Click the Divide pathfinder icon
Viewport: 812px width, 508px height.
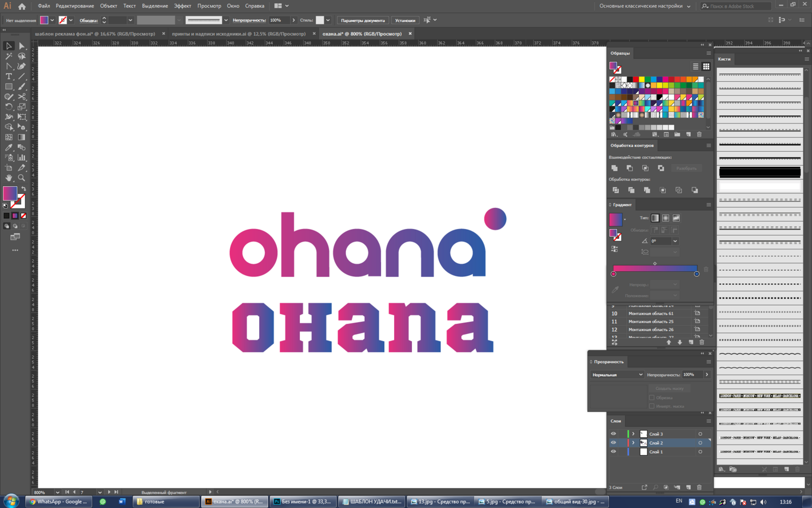pyautogui.click(x=615, y=190)
